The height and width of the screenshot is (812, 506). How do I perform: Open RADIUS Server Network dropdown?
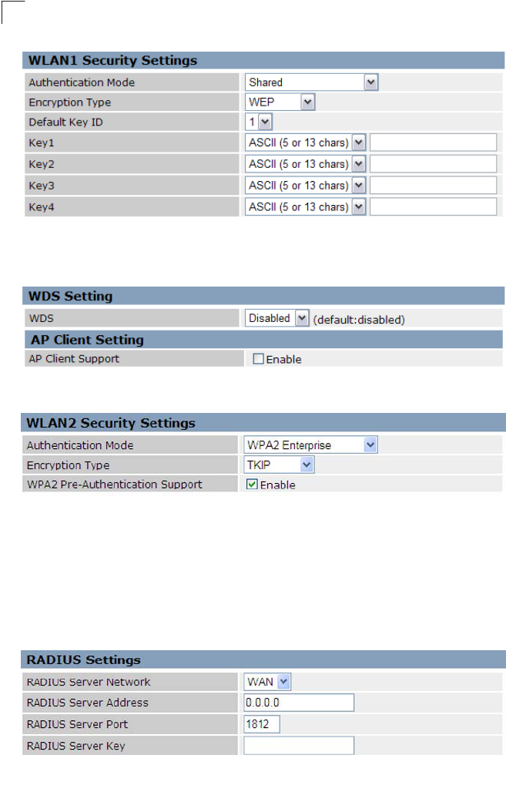pyautogui.click(x=268, y=682)
